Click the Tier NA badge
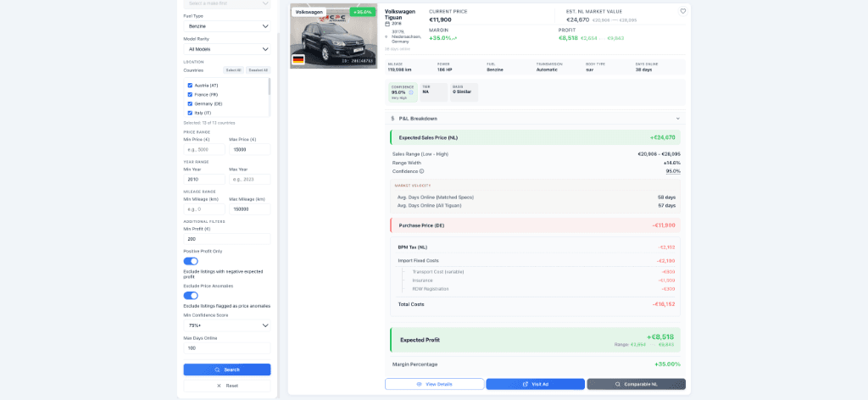868x400 pixels. (433, 92)
